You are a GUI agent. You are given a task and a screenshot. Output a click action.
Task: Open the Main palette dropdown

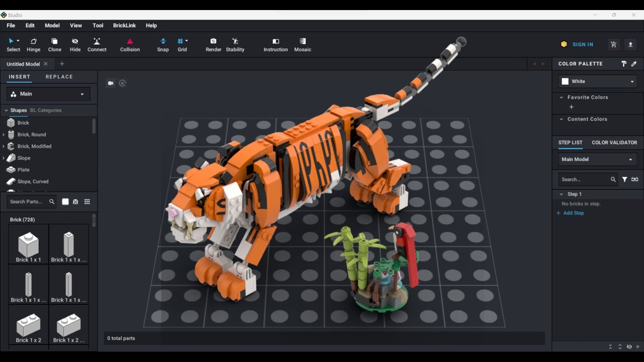coord(48,94)
